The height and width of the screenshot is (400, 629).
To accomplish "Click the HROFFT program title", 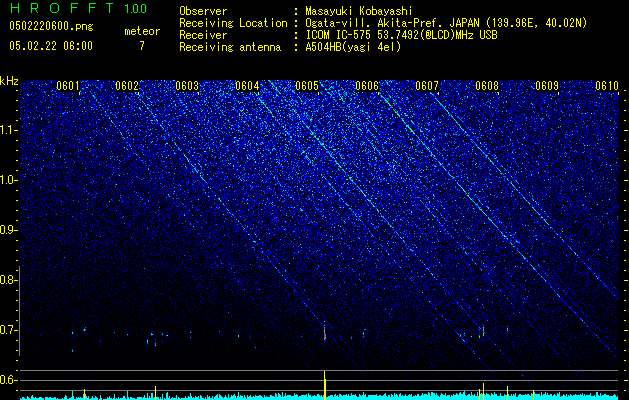I will pos(62,8).
